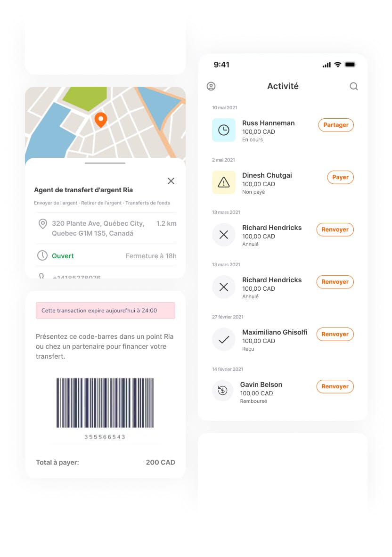Click the drag handle above agent details
This screenshot has height=557, width=392.
point(105,163)
